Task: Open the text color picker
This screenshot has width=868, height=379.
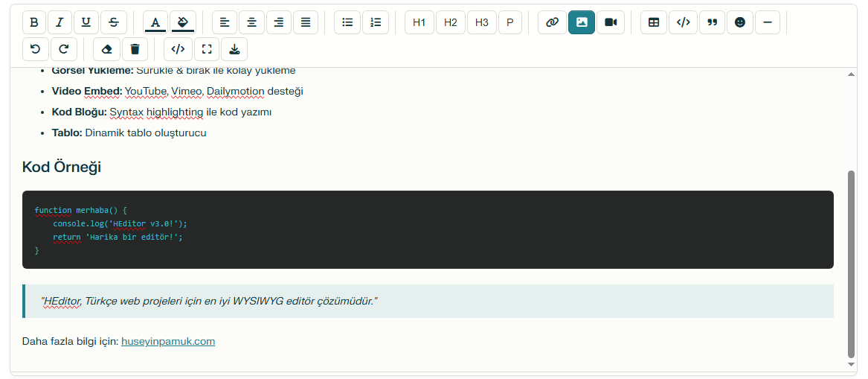Action: click(155, 22)
